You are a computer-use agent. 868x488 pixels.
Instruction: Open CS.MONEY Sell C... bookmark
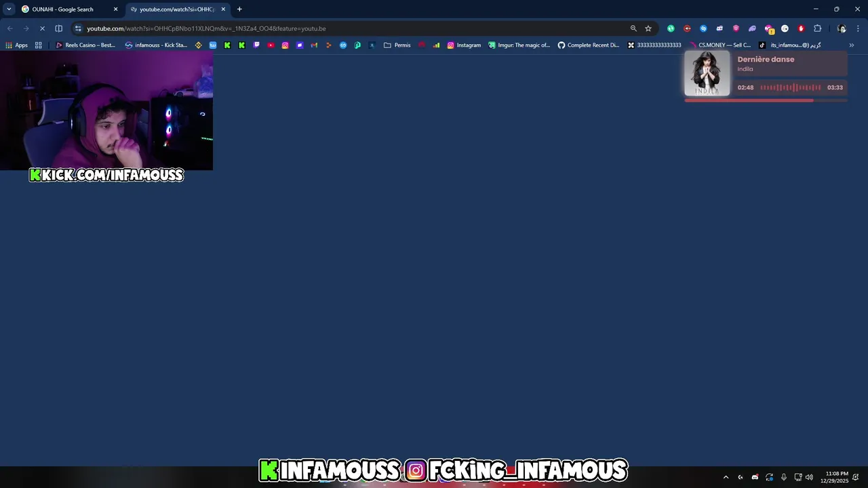[719, 45]
